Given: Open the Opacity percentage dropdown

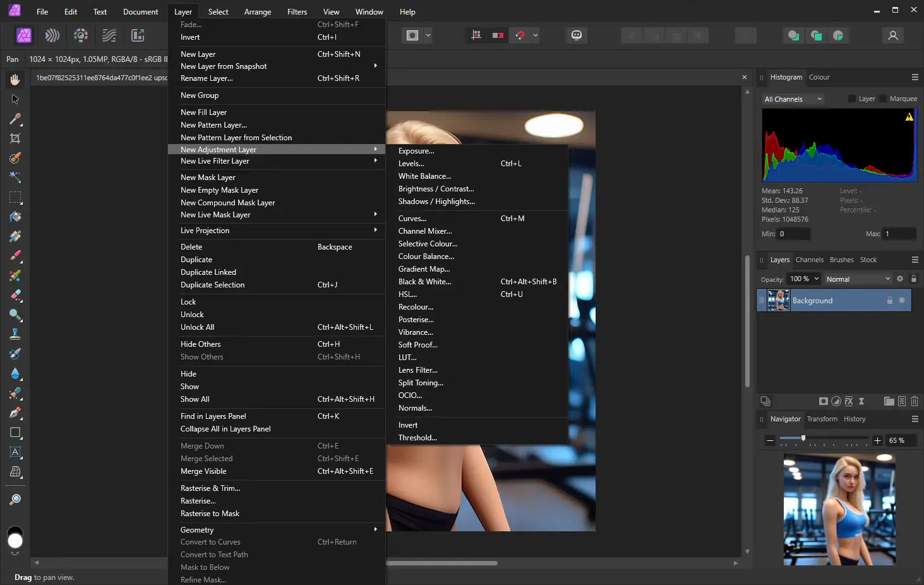Looking at the screenshot, I should [803, 279].
